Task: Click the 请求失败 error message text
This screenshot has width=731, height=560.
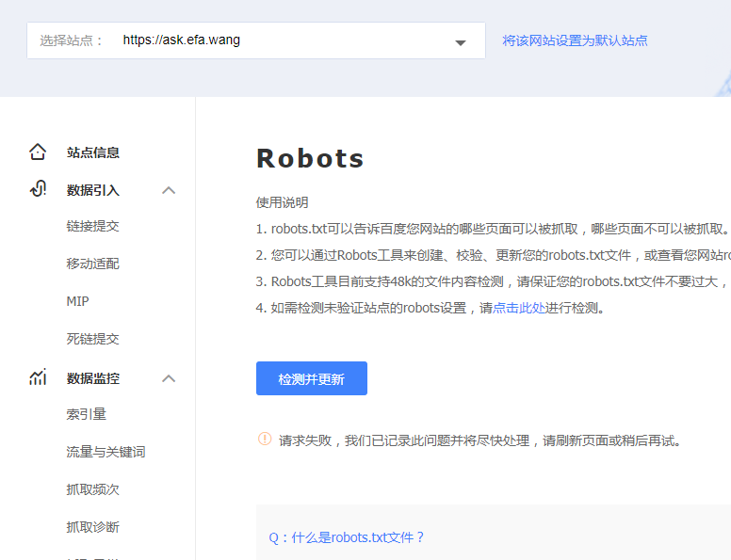Action: pos(479,440)
